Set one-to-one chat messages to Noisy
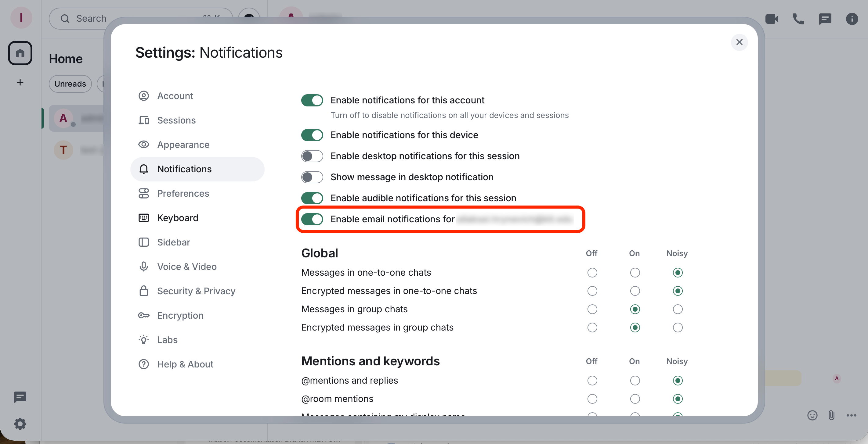The height and width of the screenshot is (444, 868). click(677, 272)
